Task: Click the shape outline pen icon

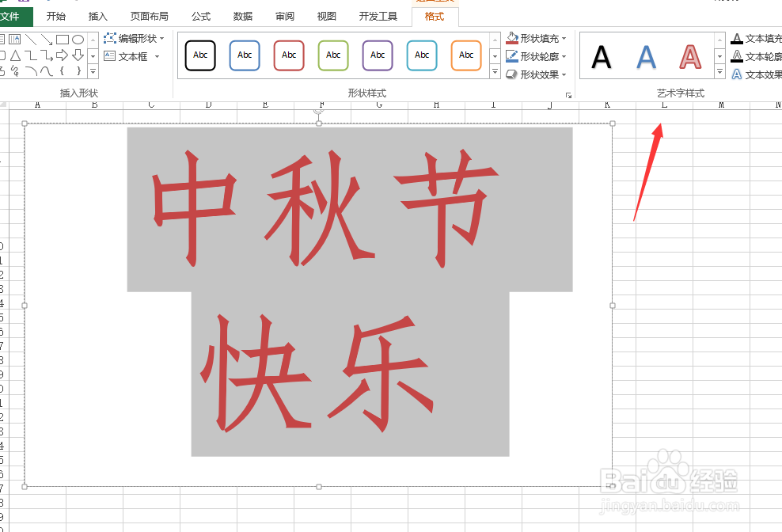Action: (511, 56)
